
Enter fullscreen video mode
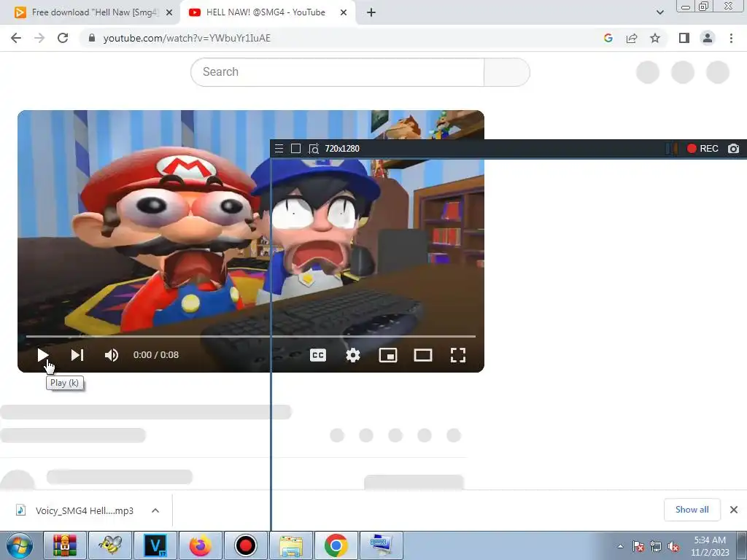458,355
